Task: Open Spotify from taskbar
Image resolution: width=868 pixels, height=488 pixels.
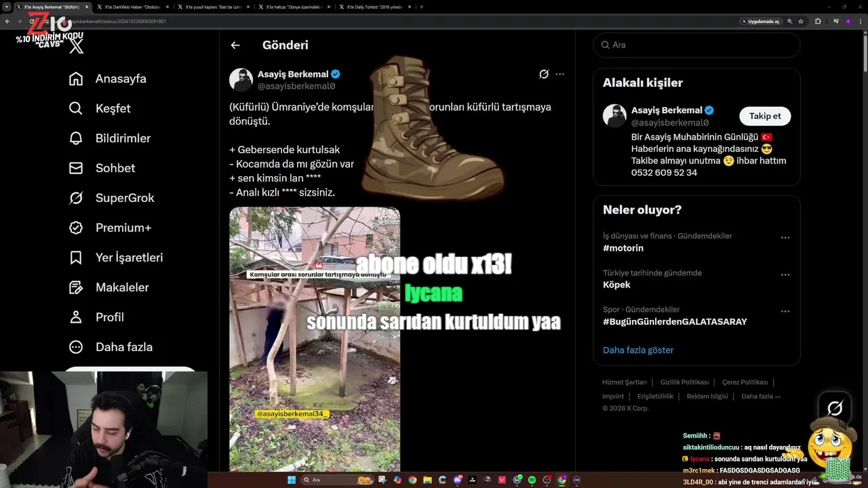Action: pyautogui.click(x=532, y=480)
